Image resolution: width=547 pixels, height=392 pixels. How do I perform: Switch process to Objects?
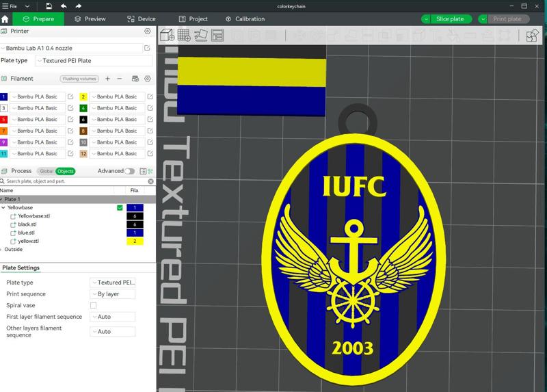tap(65, 171)
